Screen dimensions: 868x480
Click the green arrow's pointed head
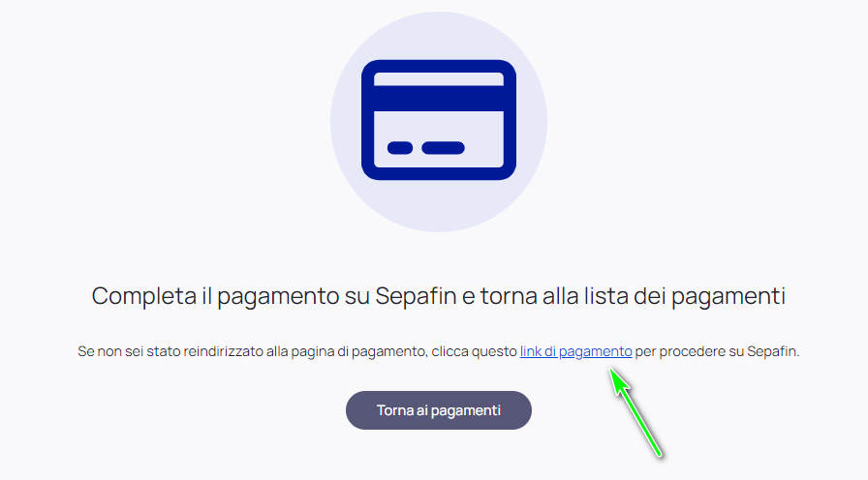[x=619, y=381]
